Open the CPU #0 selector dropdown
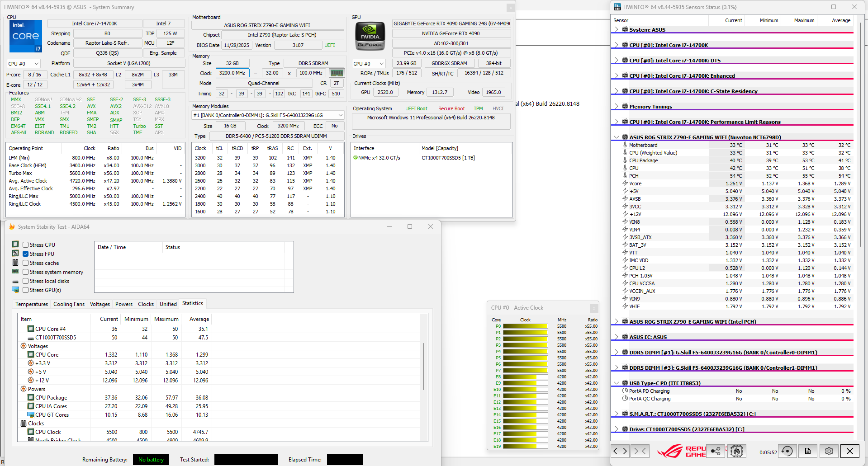The image size is (868, 466). point(24,64)
